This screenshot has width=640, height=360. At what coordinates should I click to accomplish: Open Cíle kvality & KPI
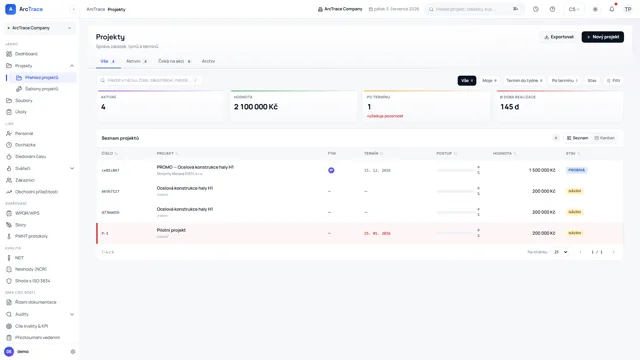coord(31,326)
